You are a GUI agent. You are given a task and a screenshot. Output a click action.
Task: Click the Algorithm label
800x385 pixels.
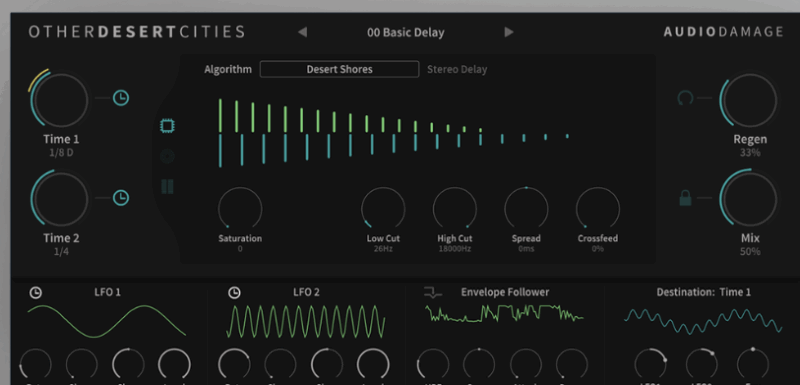click(x=228, y=69)
